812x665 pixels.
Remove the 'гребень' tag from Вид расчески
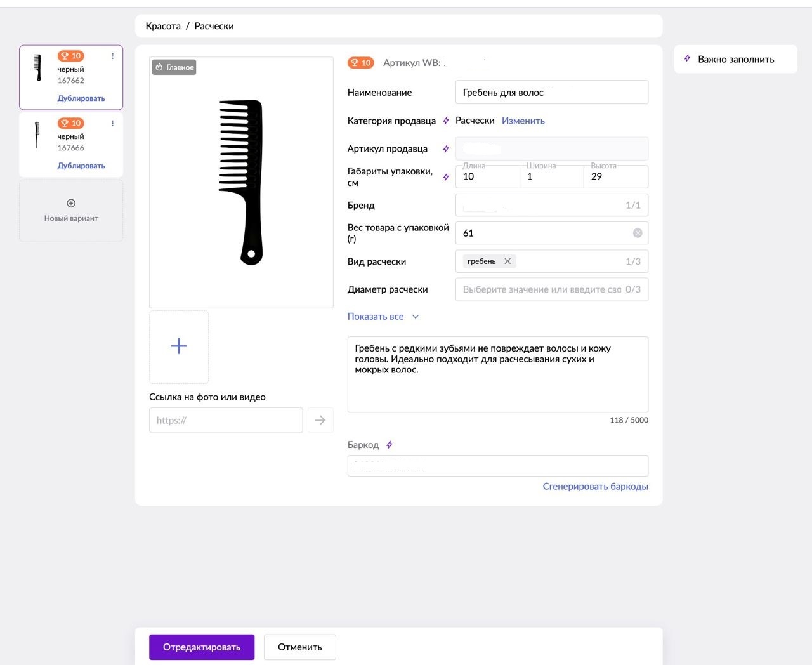coord(507,261)
